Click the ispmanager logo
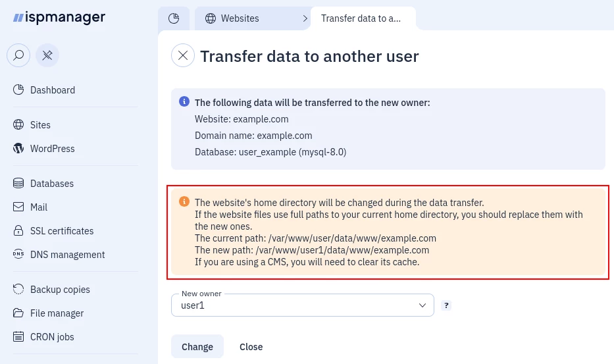 coord(59,18)
